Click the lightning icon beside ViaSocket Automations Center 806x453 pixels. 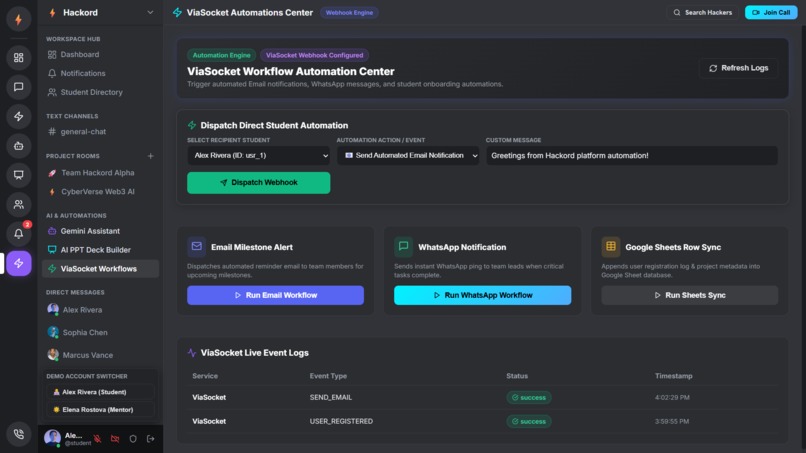pos(177,12)
